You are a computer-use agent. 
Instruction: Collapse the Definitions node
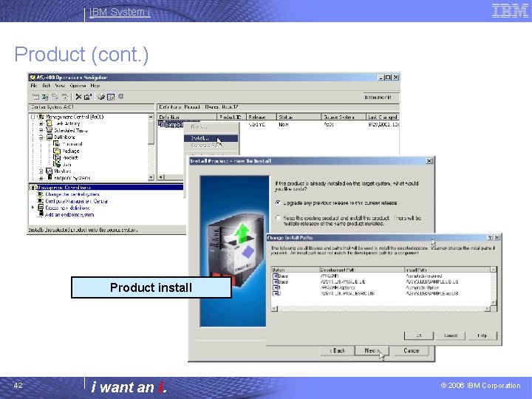click(x=41, y=137)
